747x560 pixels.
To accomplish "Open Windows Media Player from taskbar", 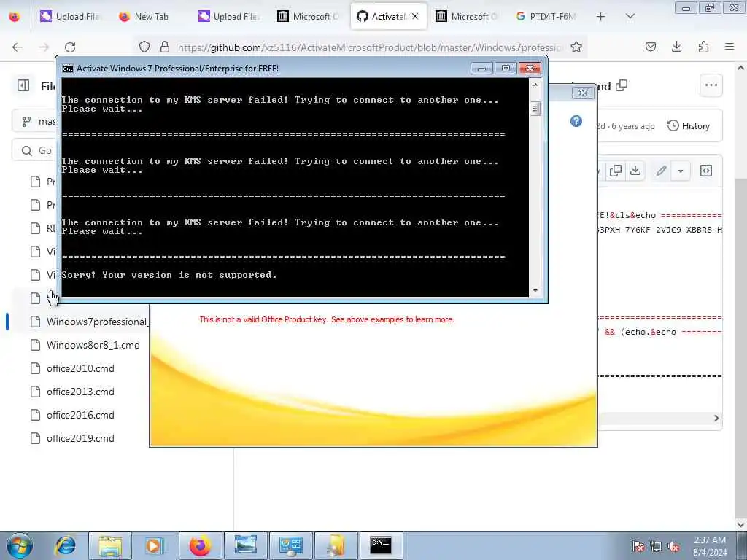I will pyautogui.click(x=155, y=545).
